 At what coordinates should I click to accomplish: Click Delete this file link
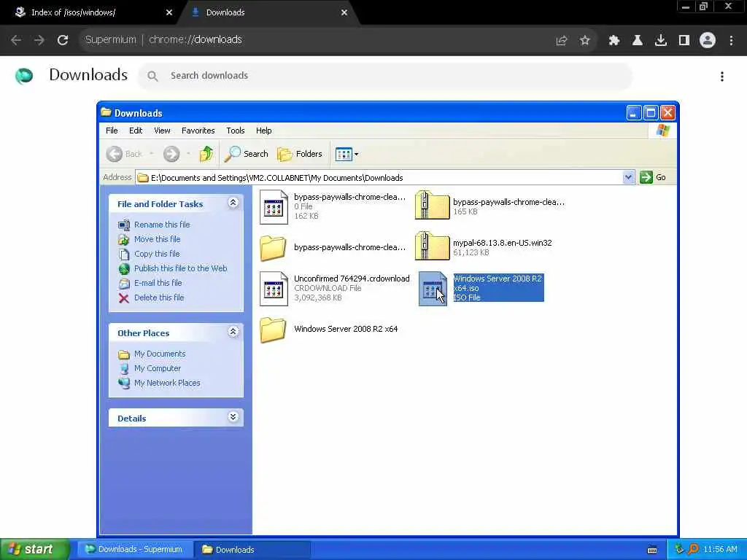coord(159,297)
